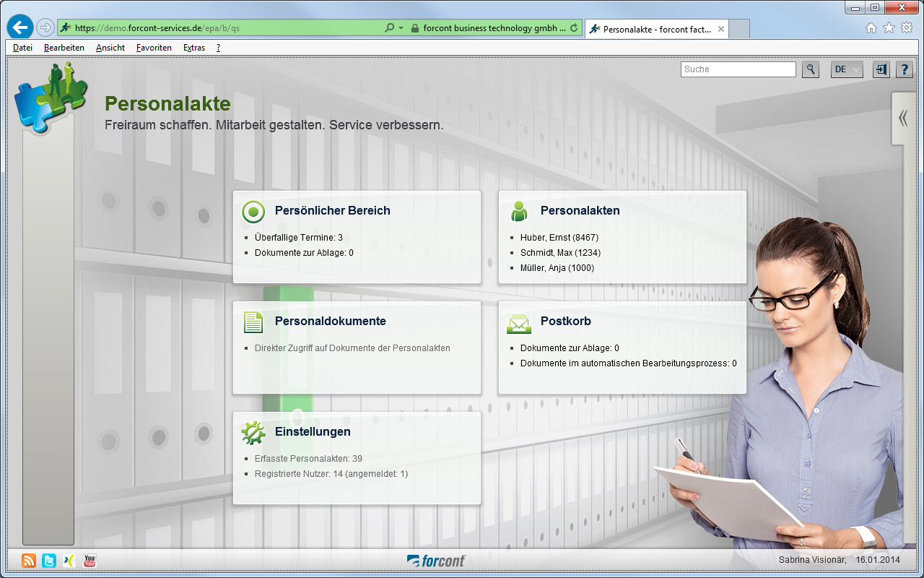
Task: Open Überfällige Termine: 3 link
Action: [x=298, y=238]
